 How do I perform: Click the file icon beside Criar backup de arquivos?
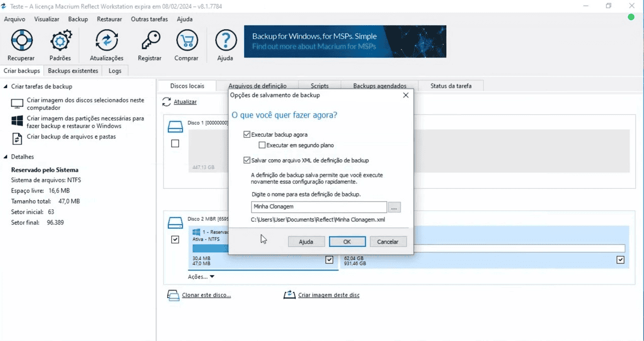coord(17,138)
